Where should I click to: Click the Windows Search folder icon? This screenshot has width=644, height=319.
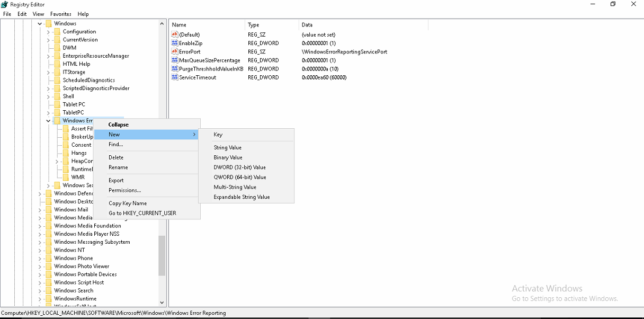(49, 290)
